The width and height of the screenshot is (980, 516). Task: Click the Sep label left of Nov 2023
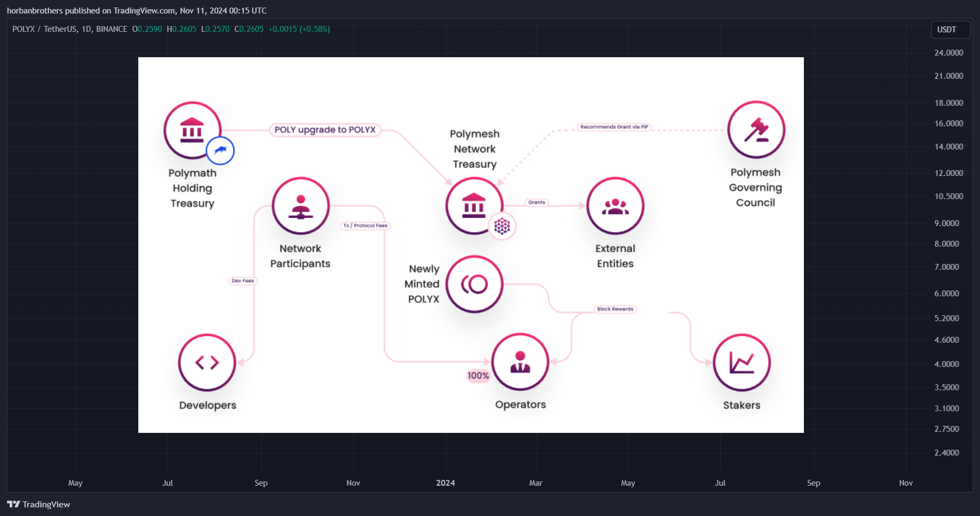pyautogui.click(x=261, y=483)
